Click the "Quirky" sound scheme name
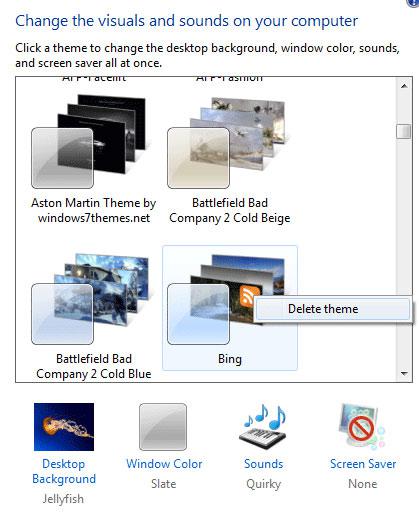Viewport: 419px width, 515px height. pyautogui.click(x=263, y=484)
